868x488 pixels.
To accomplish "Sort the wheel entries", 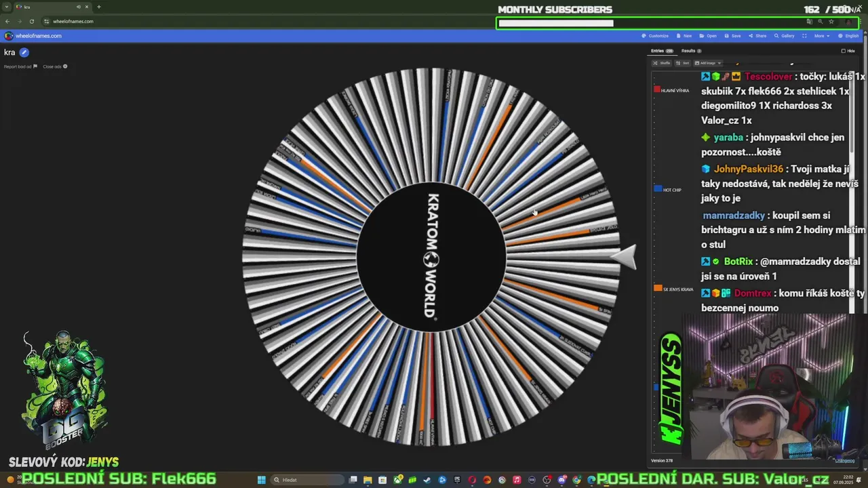I will point(682,63).
